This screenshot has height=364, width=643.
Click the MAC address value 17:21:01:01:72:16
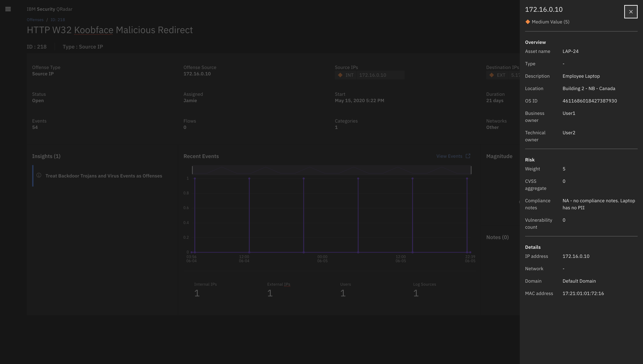583,294
